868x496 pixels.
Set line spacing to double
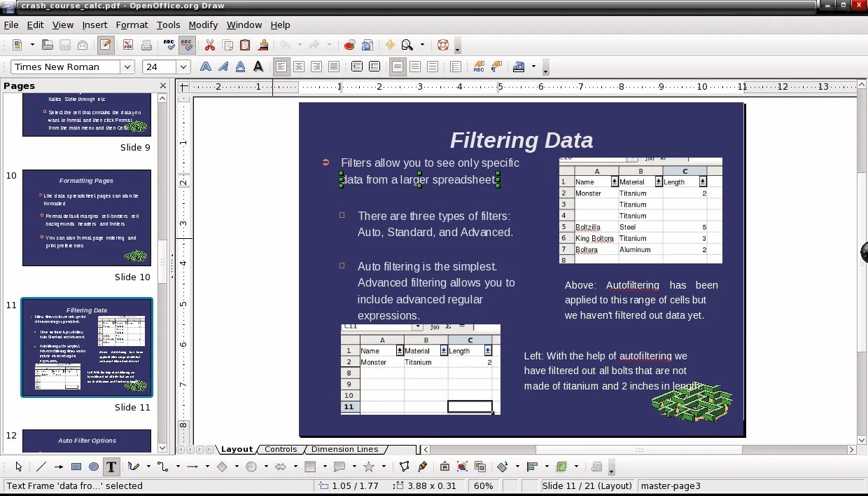[x=433, y=67]
